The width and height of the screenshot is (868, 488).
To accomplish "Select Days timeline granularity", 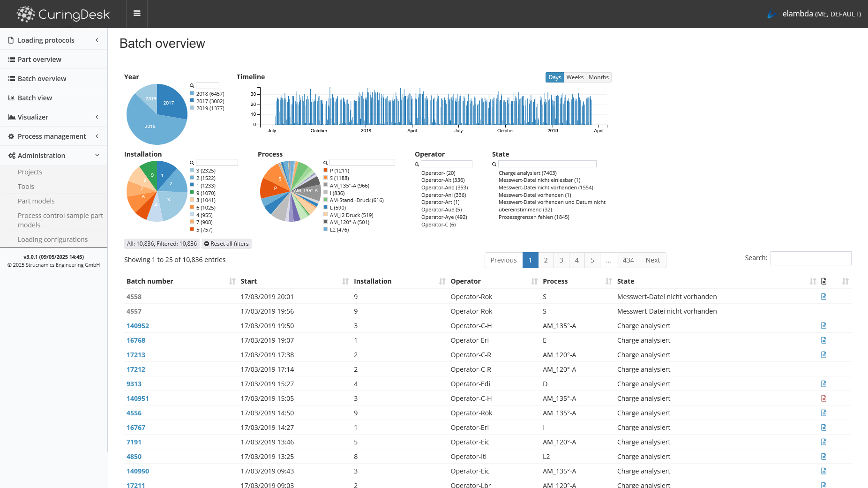I will click(554, 77).
